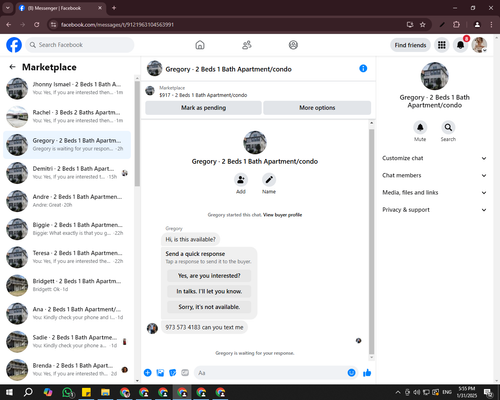Open Bridgett conversation
500x400 pixels.
(67, 285)
